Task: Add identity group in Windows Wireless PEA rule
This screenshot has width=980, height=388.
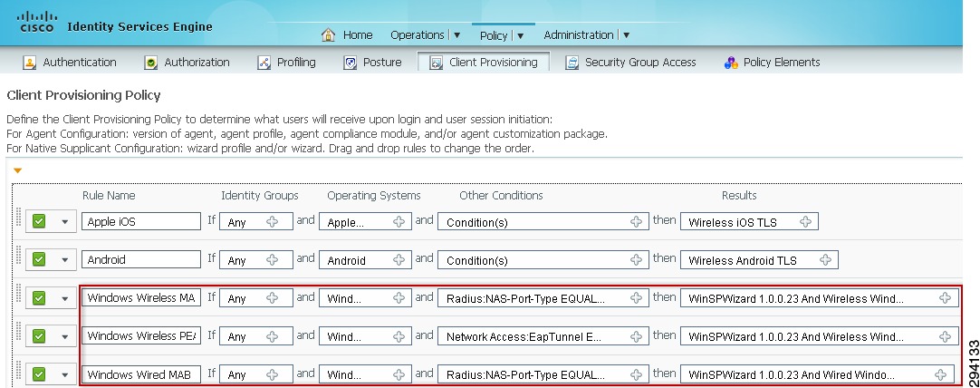Action: 273,336
